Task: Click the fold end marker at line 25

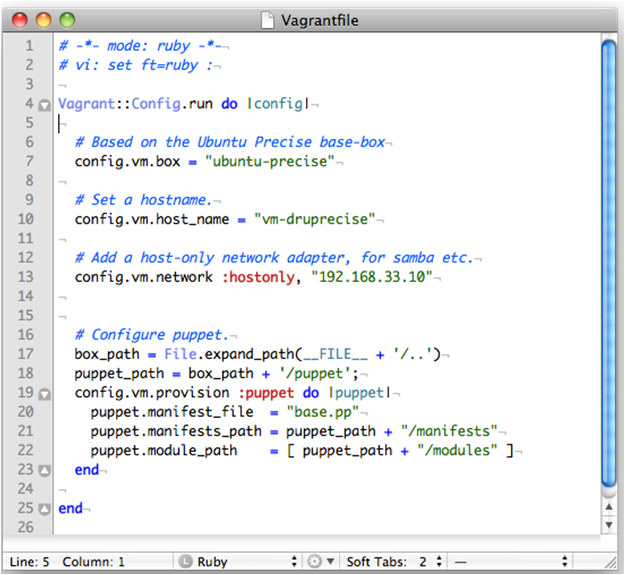Action: 44,508
